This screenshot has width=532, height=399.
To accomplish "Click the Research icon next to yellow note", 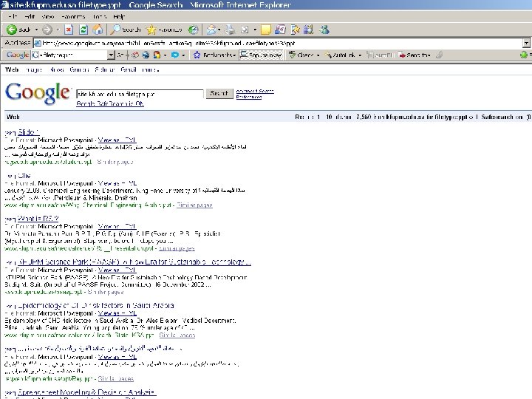I will coord(281,30).
